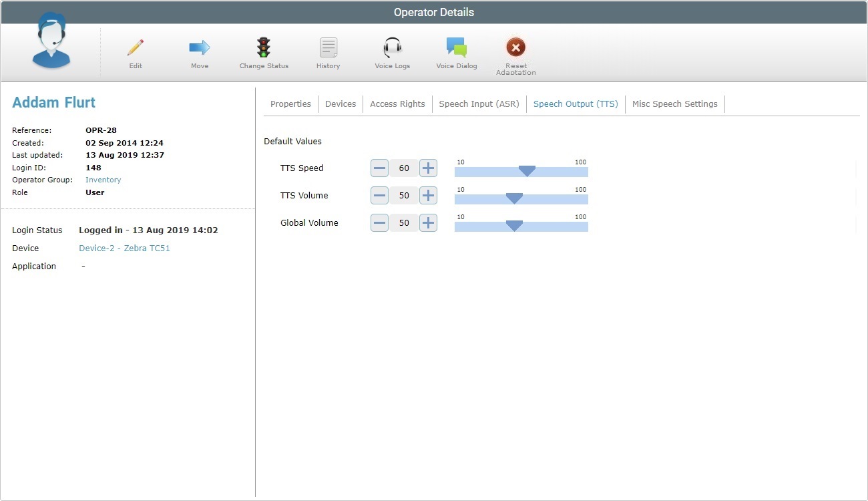Open the Inventory operator group link
Viewport: 868px width, 501px height.
[x=103, y=180]
